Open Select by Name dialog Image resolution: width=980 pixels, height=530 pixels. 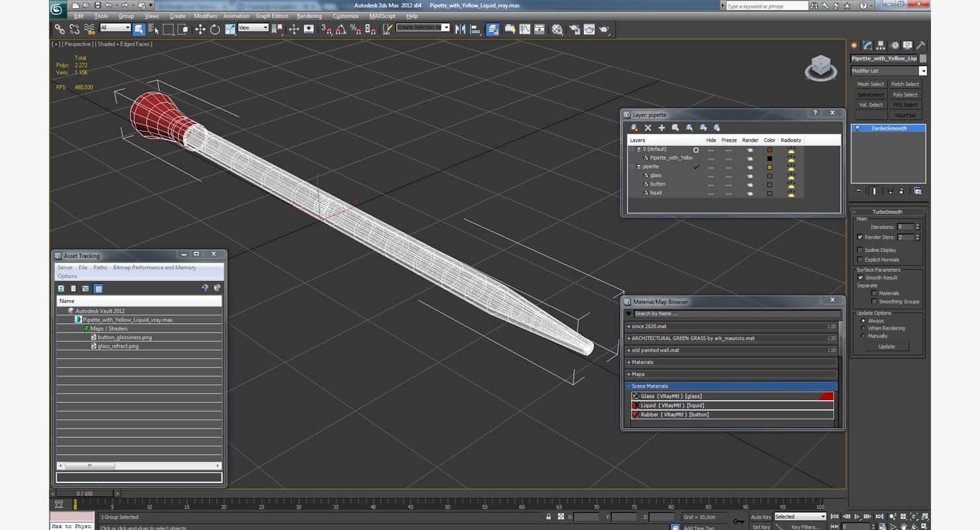coord(154,29)
